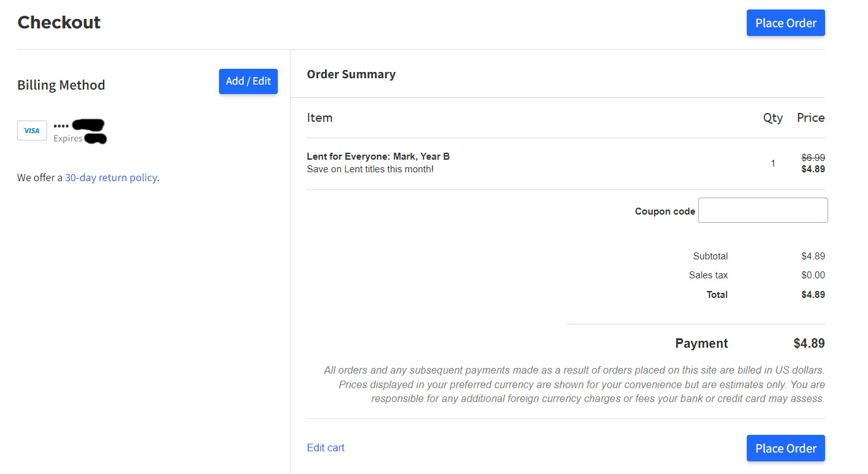The height and width of the screenshot is (474, 868).
Task: Focus the Coupon code input field
Action: pos(763,210)
